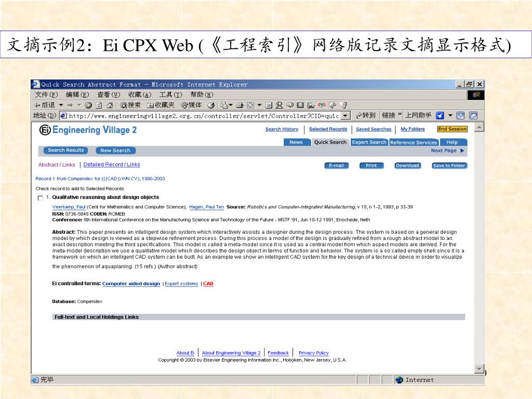Click the Mail icon in toolbar
The image size is (532, 399).
tap(224, 105)
